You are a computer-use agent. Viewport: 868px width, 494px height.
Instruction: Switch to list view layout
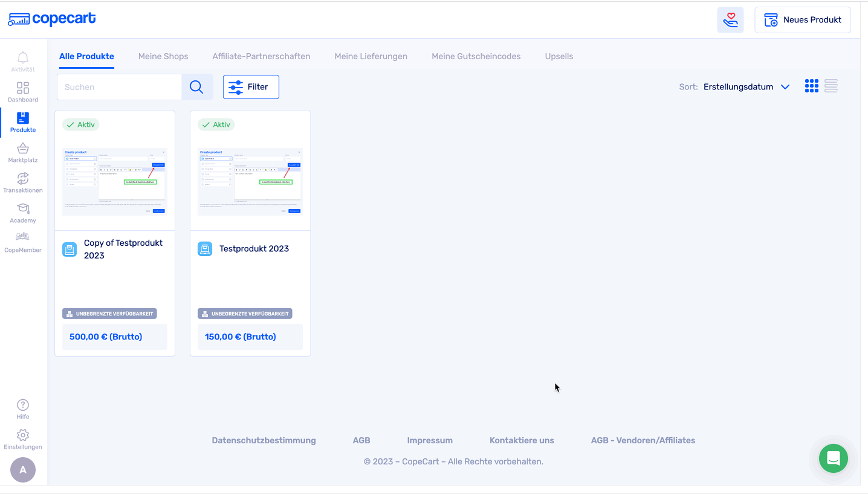[x=831, y=86]
